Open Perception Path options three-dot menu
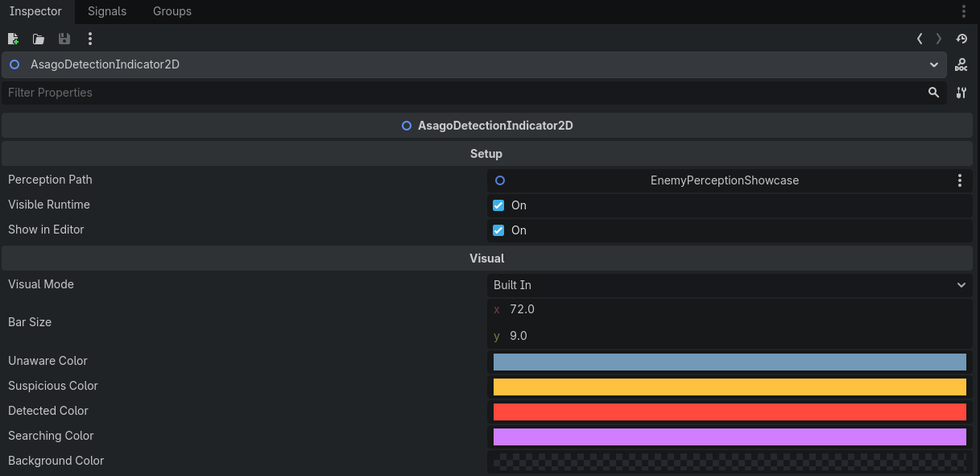The width and height of the screenshot is (980, 476). click(959, 180)
